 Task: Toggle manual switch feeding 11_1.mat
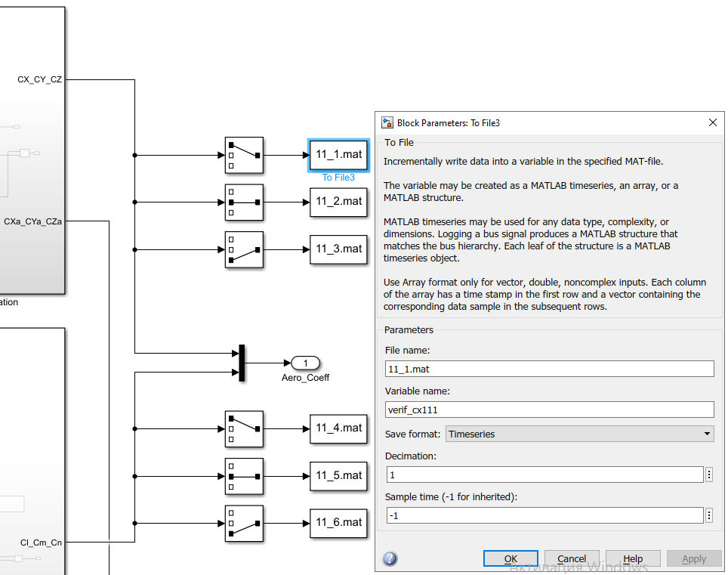tap(244, 155)
